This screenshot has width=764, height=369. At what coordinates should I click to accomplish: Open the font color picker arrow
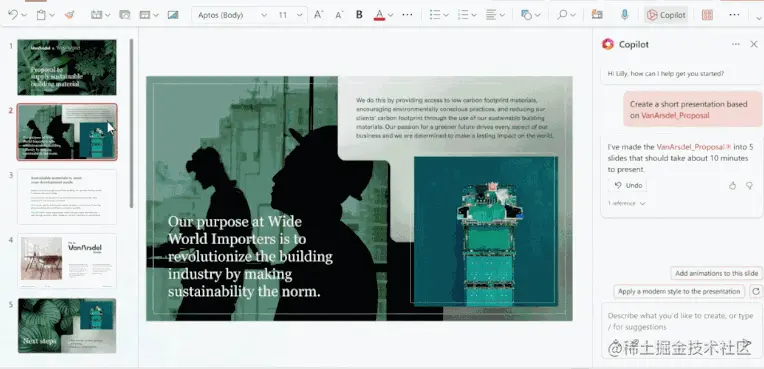[x=390, y=15]
